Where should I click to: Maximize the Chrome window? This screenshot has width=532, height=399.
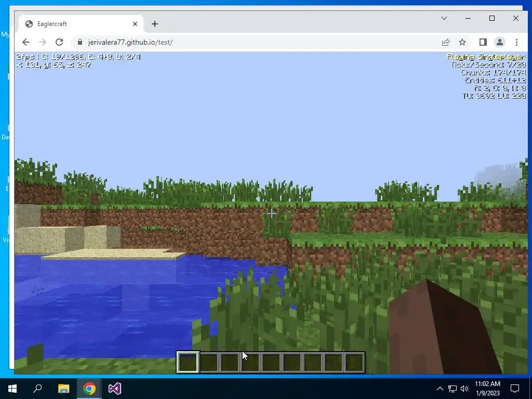click(x=492, y=18)
